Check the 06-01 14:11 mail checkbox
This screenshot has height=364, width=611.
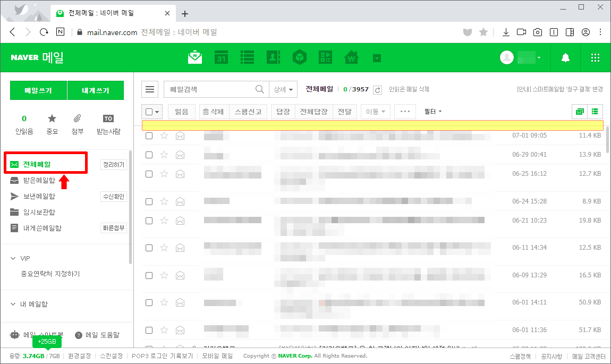[149, 302]
